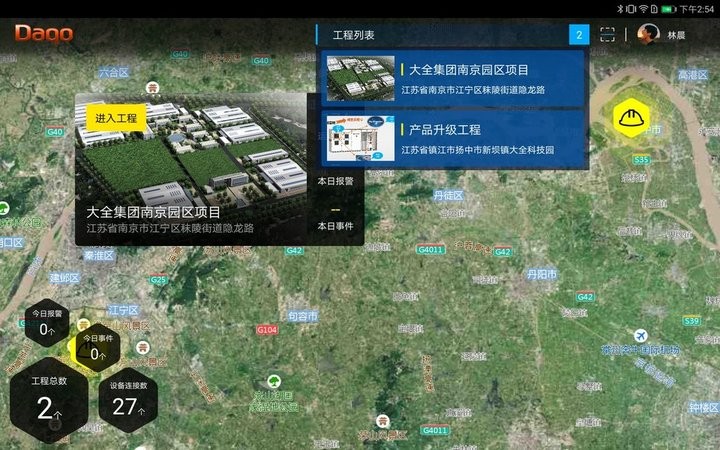
Task: Click the 今日事件 hexagon counter
Action: [98, 348]
